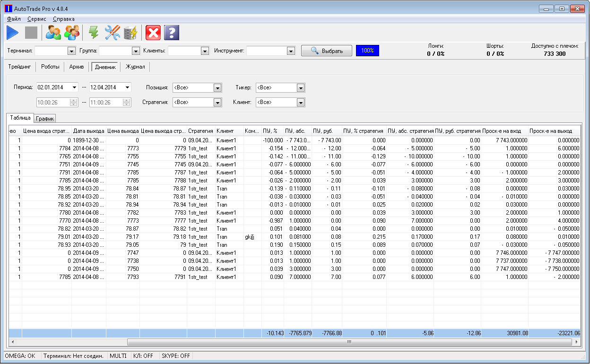Viewport: 590px width, 364px height.
Task: Click the table scrollbar right arrow
Action: click(577, 342)
